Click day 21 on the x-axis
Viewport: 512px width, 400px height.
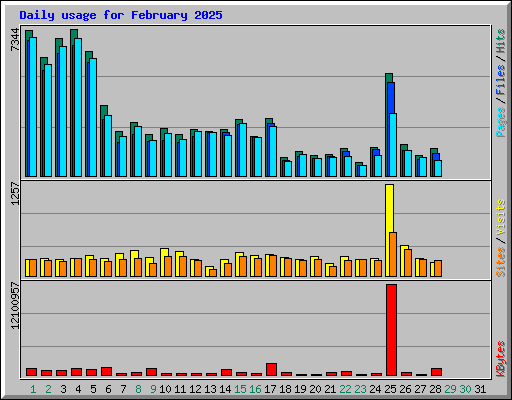click(330, 389)
